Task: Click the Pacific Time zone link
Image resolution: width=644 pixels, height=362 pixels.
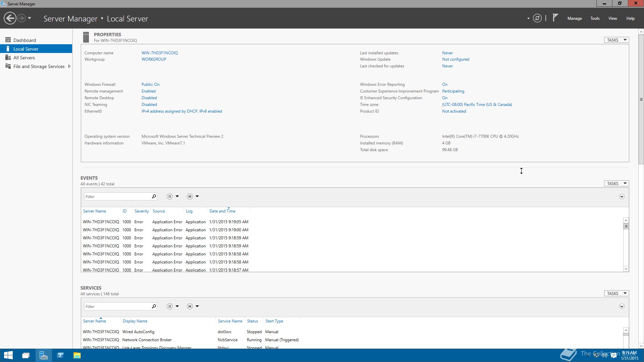Action: coord(477,104)
